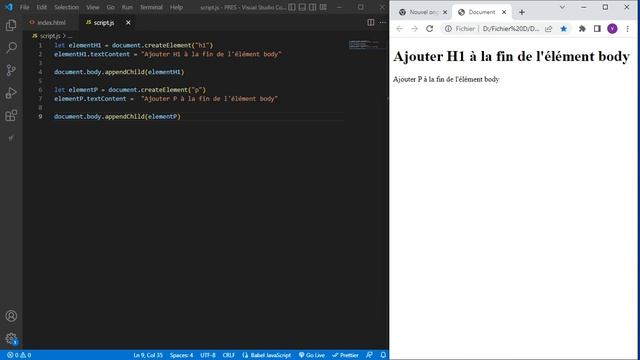
Task: Toggle the primary sidebar layout icon
Action: click(x=292, y=7)
